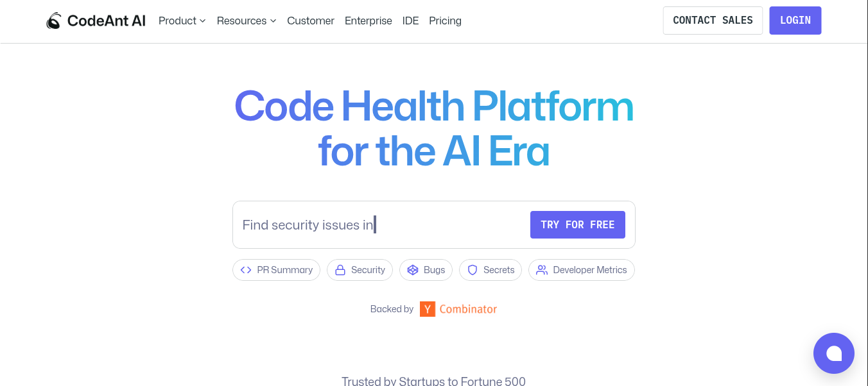The height and width of the screenshot is (386, 868).
Task: Select the Secrets chip
Action: [490, 270]
